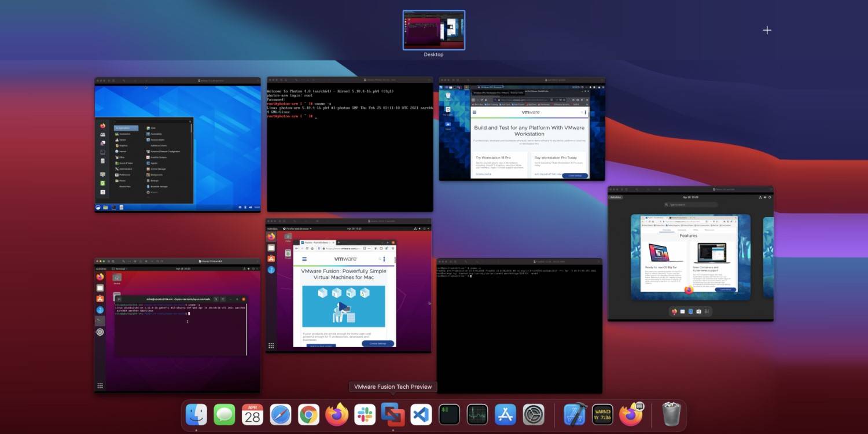Launch Messages from the Dock
The image size is (868, 434).
pos(225,414)
